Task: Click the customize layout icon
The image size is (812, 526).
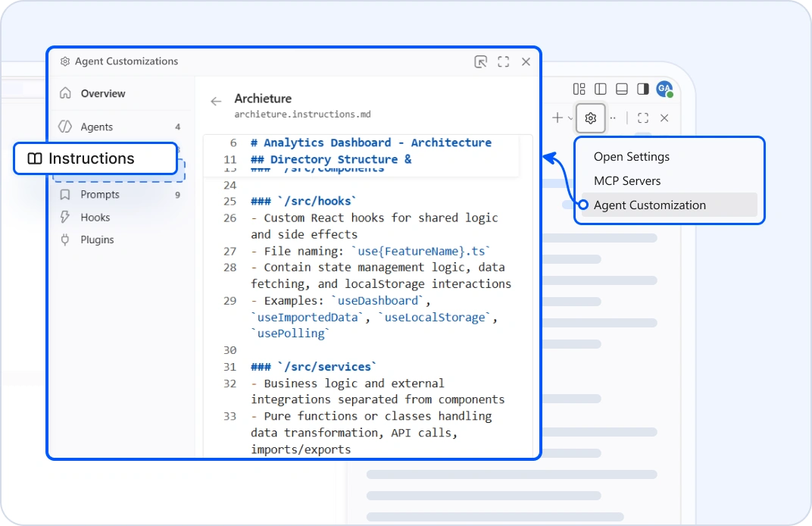Action: (x=579, y=89)
